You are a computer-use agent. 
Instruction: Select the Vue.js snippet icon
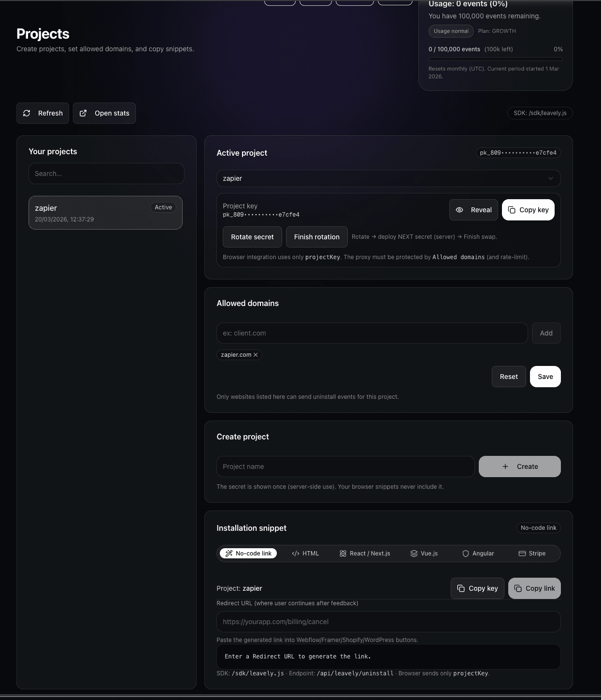[x=415, y=554]
